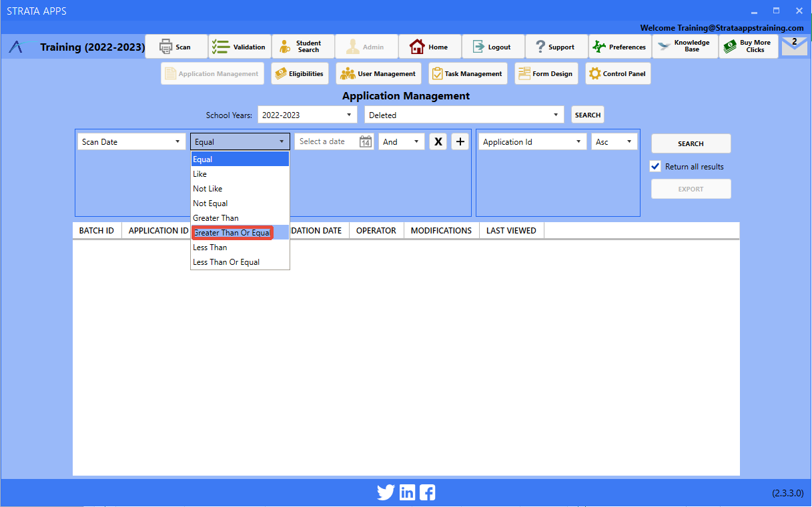Image resolution: width=812 pixels, height=507 pixels.
Task: Select Equal in the operator list
Action: point(240,159)
